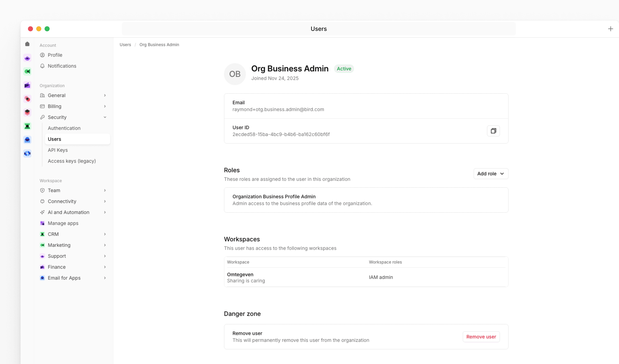
Task: Go to API Keys page
Action: click(58, 150)
